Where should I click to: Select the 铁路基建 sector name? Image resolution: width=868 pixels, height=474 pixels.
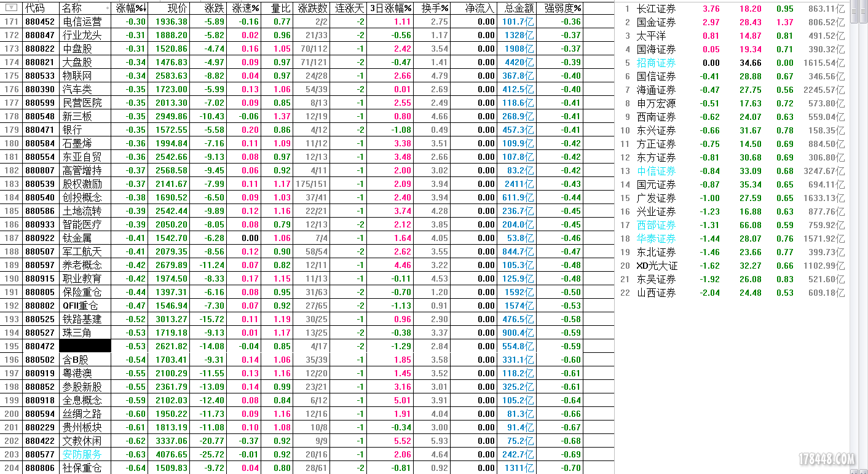click(x=82, y=319)
